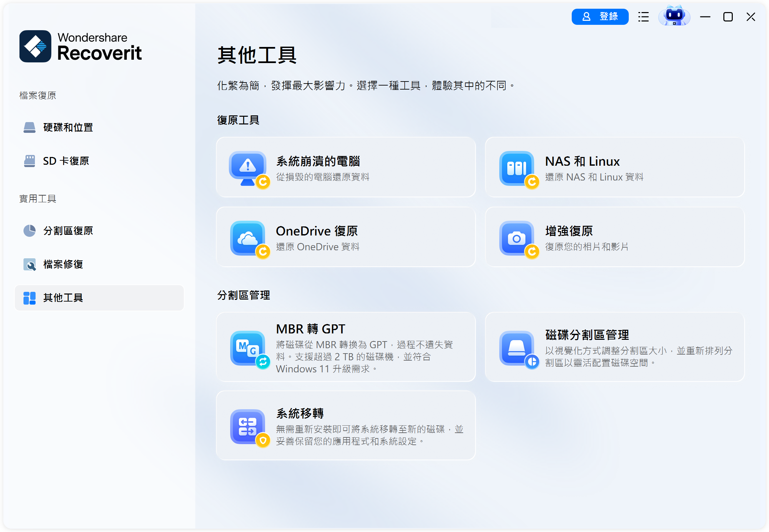Click the 其他工具 page heading
Screen dimensions: 769x532
(257, 55)
